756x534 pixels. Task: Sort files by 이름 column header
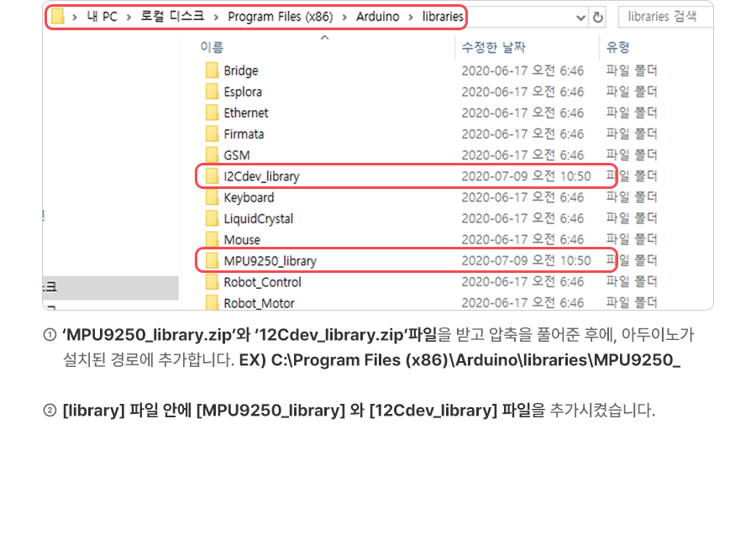212,47
